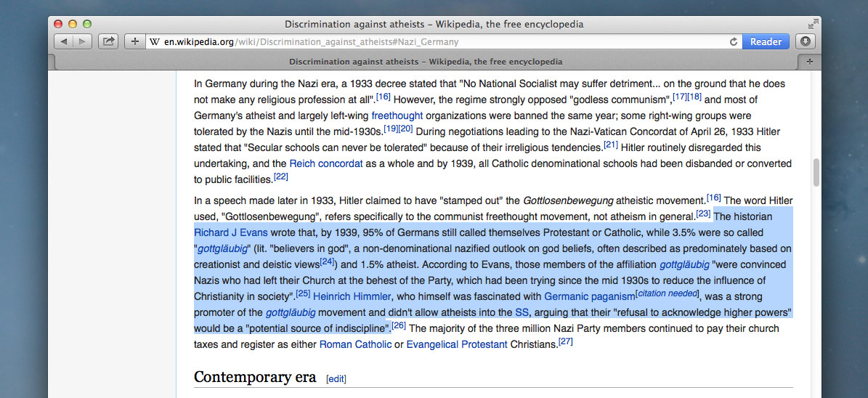868x398 pixels.
Task: Click the Safari forward navigation arrow
Action: (82, 42)
